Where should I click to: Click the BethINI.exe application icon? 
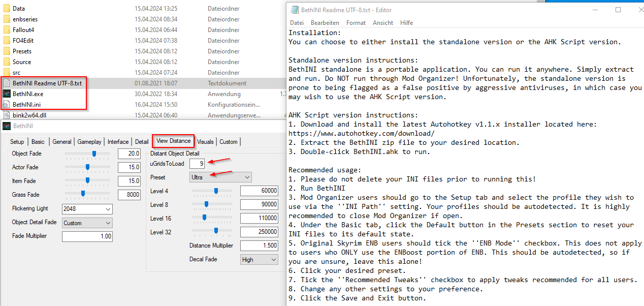pos(7,94)
